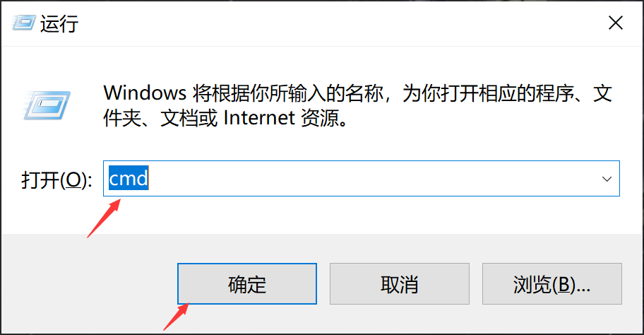Cancel using the 取消 button
This screenshot has height=335, width=644.
(x=399, y=283)
